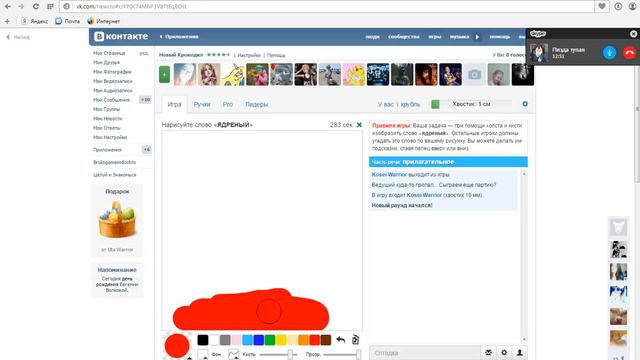Screen dimensions: 640x360
Task: Click the brush size slider handle
Action: click(x=290, y=354)
